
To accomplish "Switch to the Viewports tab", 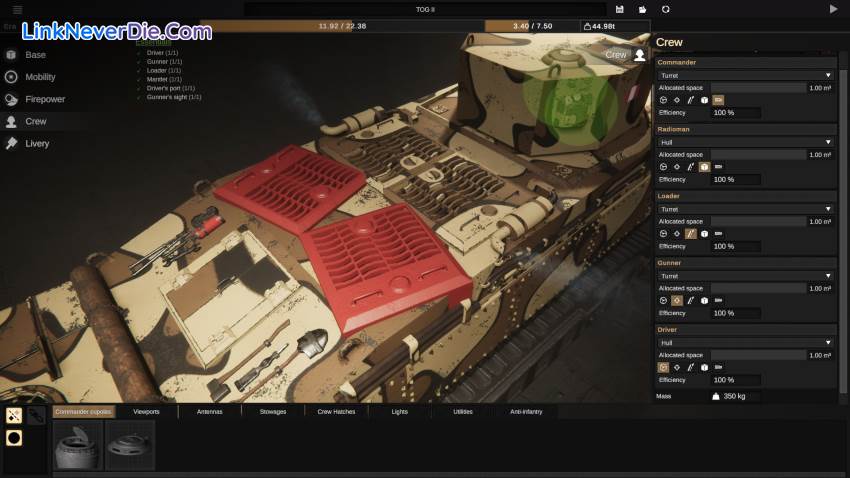I will tap(146, 411).
